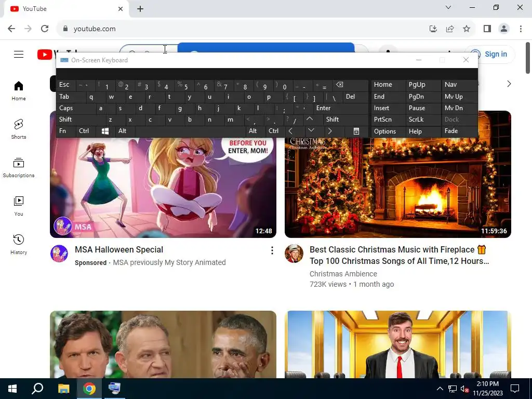This screenshot has width=532, height=399.
Task: Open Shorts from the sidebar
Action: click(x=19, y=129)
